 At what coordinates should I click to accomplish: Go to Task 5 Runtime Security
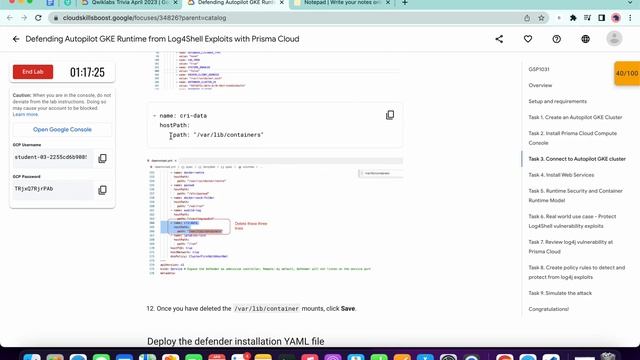pos(576,196)
